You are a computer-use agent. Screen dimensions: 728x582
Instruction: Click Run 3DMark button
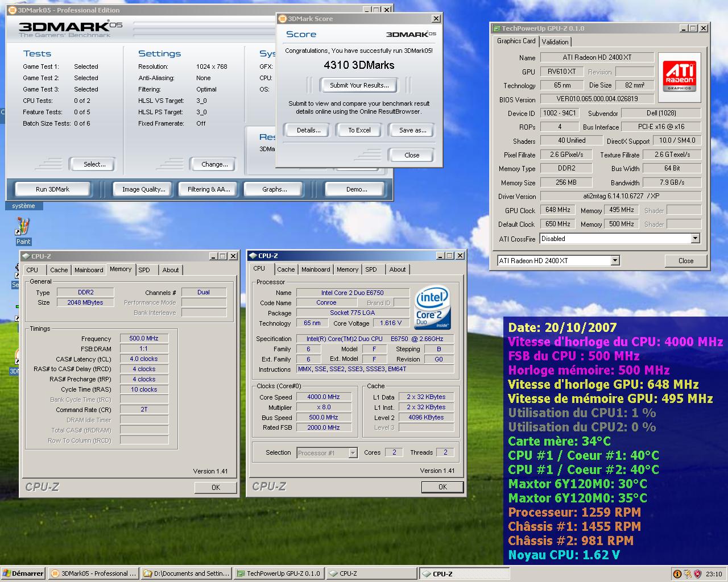(x=52, y=189)
